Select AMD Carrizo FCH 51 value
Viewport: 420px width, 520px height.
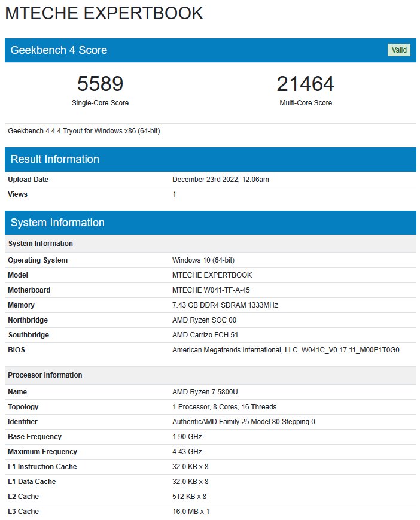(x=205, y=335)
